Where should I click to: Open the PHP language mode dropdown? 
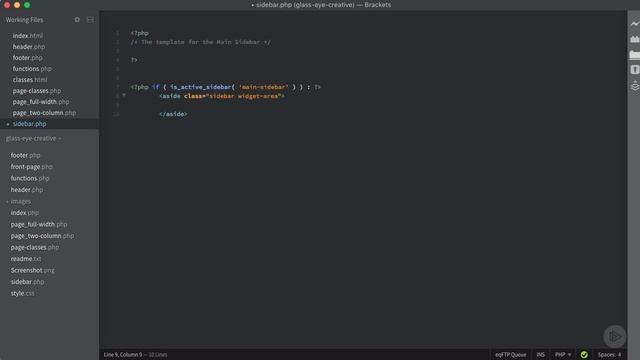coord(562,355)
